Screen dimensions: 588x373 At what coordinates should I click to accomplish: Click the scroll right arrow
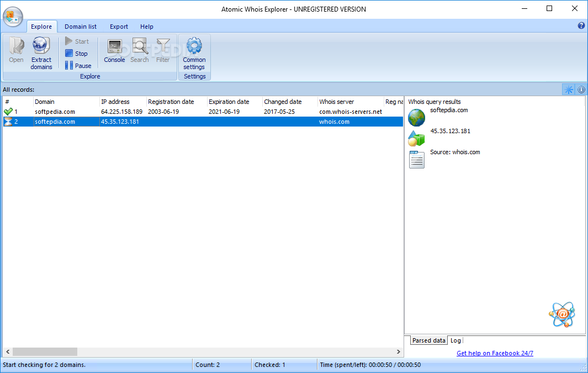click(398, 351)
